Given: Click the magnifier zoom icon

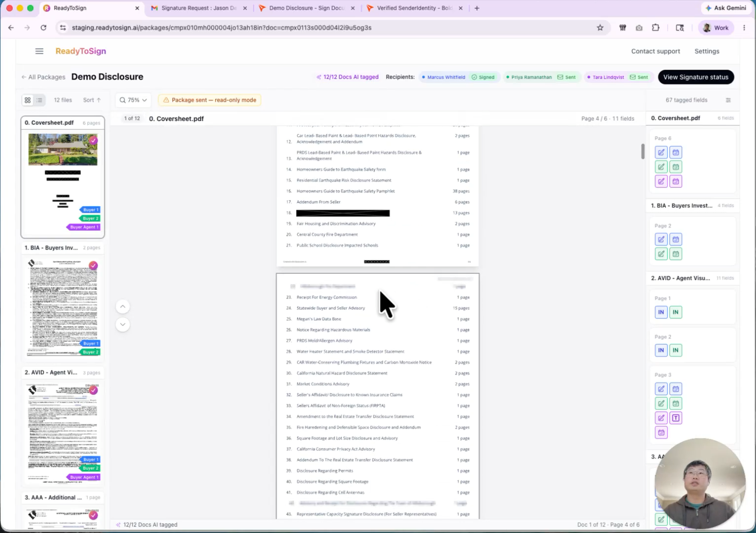Looking at the screenshot, I should (x=123, y=100).
